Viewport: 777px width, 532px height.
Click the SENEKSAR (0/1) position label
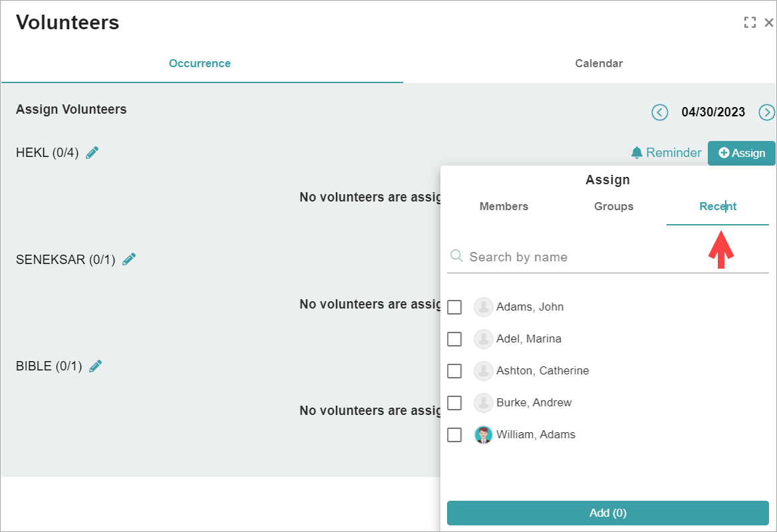point(65,259)
